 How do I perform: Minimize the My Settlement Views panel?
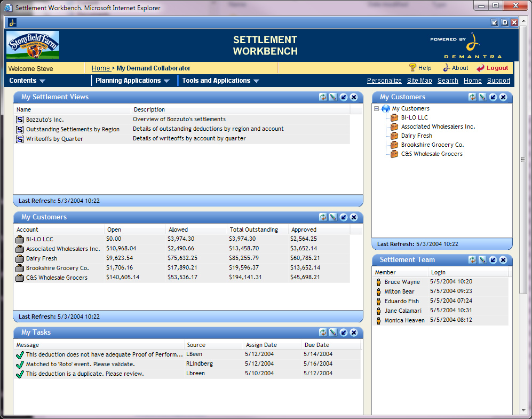click(x=343, y=97)
